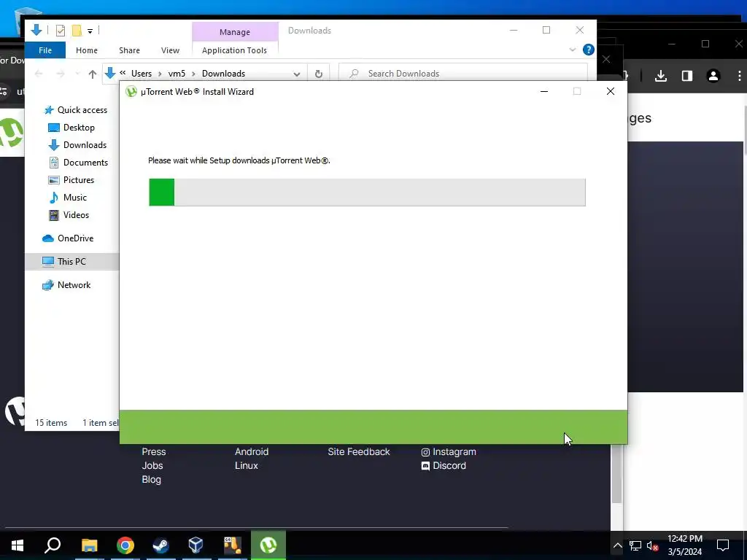Viewport: 747px width, 560px height.
Task: Select the Manage contextual tab
Action: click(235, 32)
